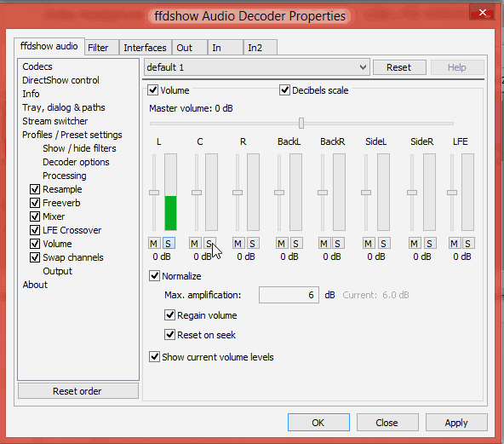Solo the BackR channel with S button
Viewport: 504px width, 444px height.
pyautogui.click(x=338, y=244)
